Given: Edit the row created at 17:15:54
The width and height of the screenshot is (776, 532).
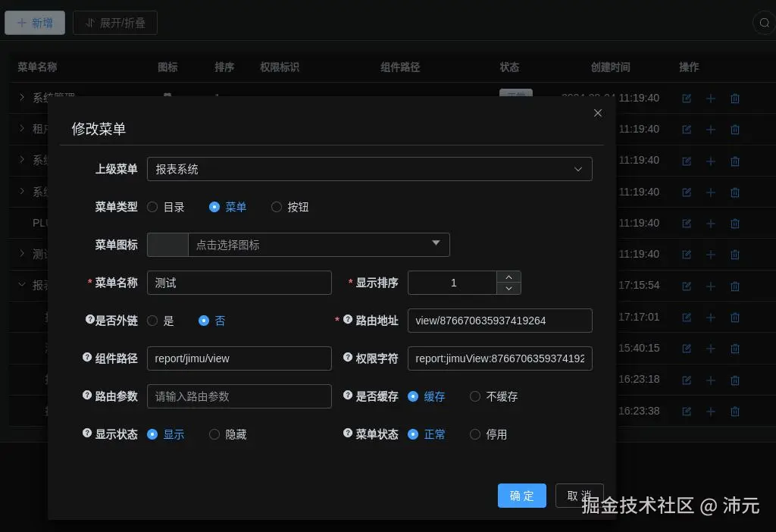Looking at the screenshot, I should pos(687,286).
